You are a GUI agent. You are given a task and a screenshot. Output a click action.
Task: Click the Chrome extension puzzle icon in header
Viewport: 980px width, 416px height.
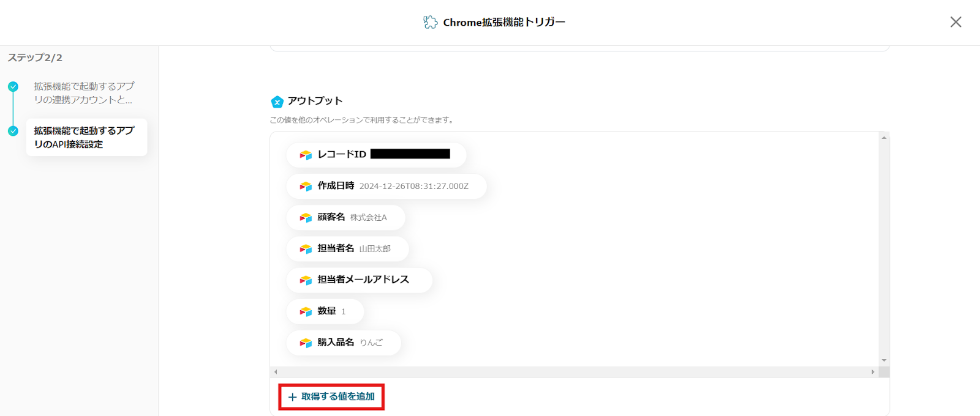430,22
